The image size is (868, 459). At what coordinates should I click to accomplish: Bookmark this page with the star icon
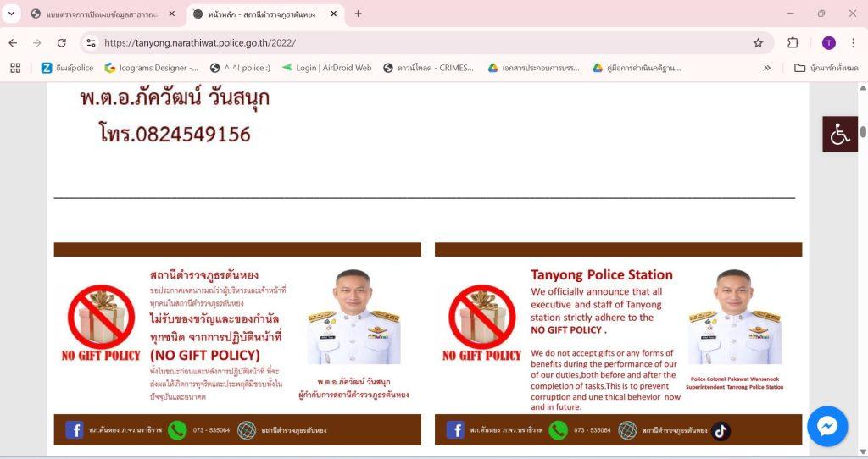click(758, 42)
